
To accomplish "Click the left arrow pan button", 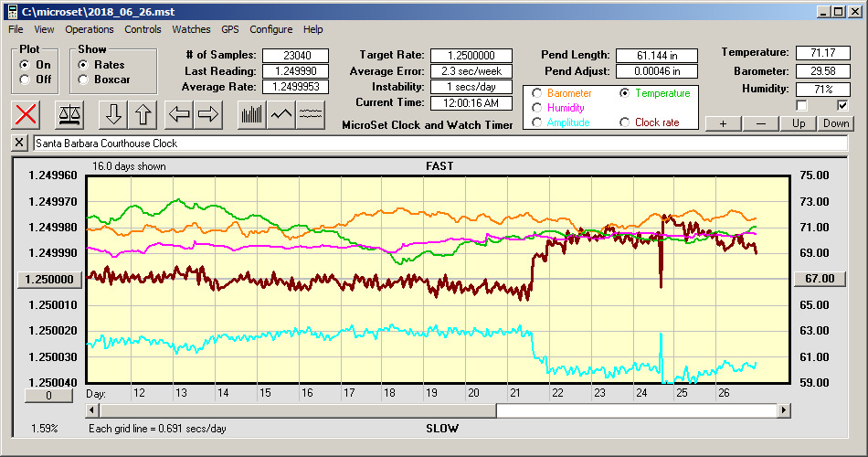I will [179, 114].
